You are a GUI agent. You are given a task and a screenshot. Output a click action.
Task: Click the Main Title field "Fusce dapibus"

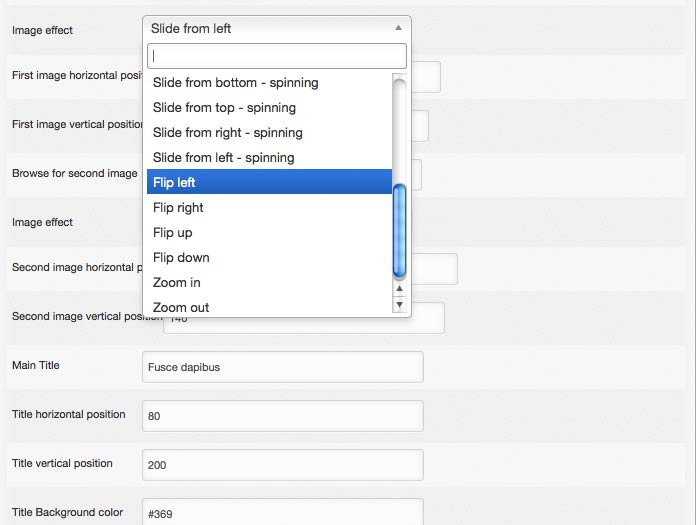(x=283, y=367)
